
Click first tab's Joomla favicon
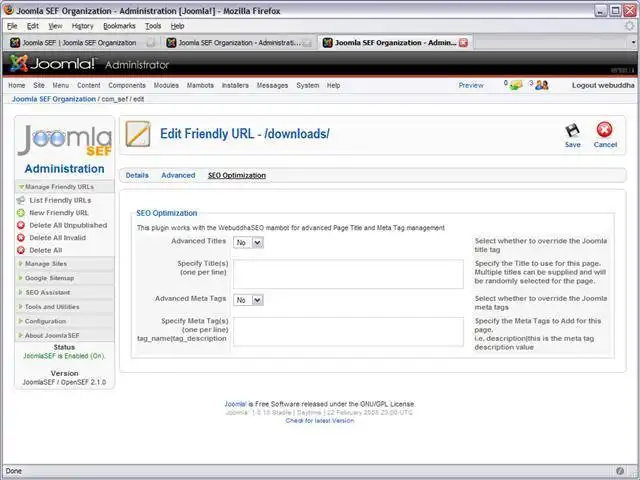pos(15,42)
